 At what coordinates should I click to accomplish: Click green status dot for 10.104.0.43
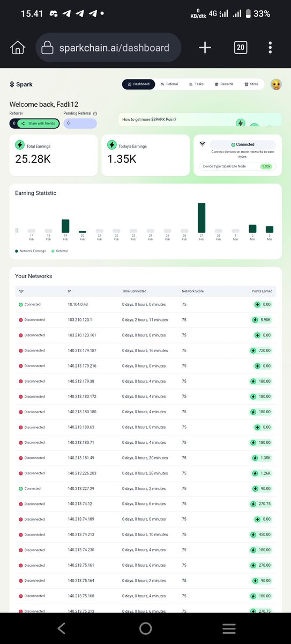click(21, 304)
